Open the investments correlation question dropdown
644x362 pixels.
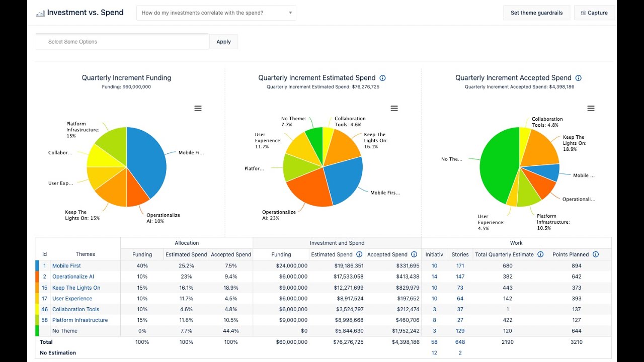[x=216, y=13]
